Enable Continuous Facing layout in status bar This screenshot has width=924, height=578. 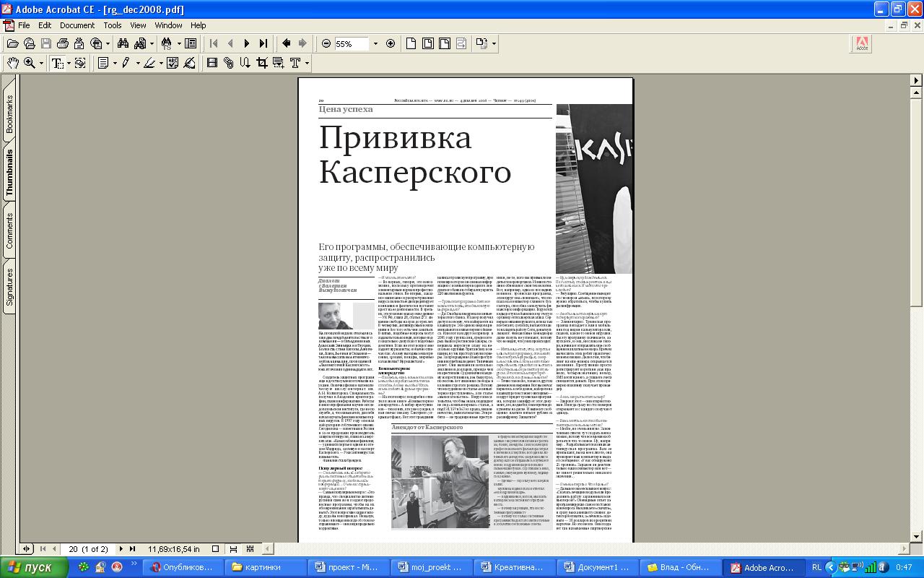[x=251, y=549]
